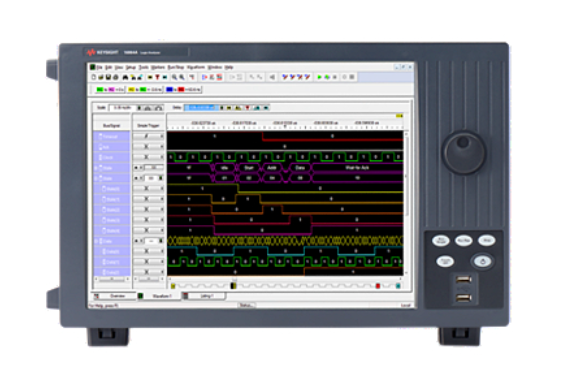Click the front-panel rotary knob

point(464,152)
